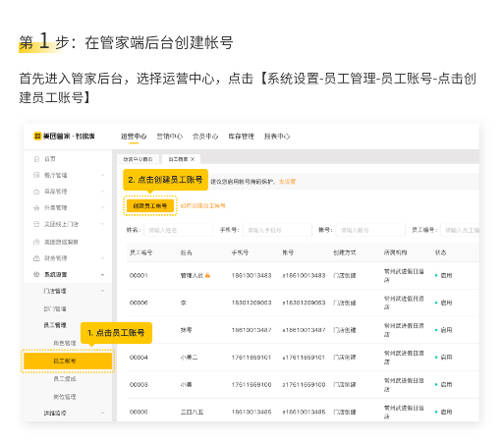The image size is (504, 445).
Task: Click the 帐号 input field
Action: click(x=370, y=230)
